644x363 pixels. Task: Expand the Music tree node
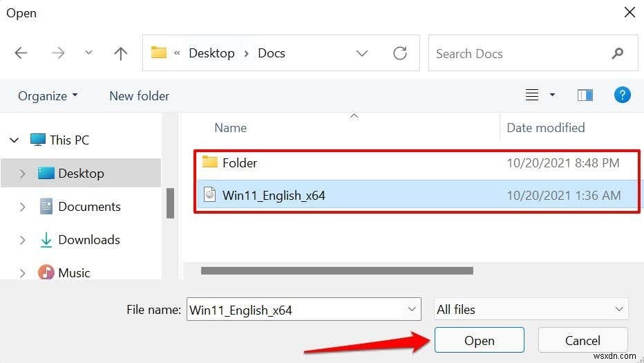pyautogui.click(x=22, y=272)
